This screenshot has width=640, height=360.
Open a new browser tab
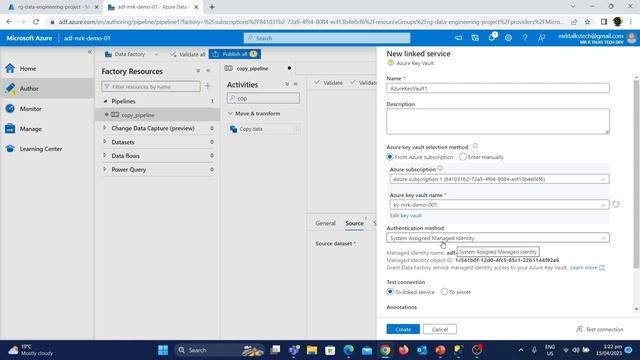click(212, 7)
